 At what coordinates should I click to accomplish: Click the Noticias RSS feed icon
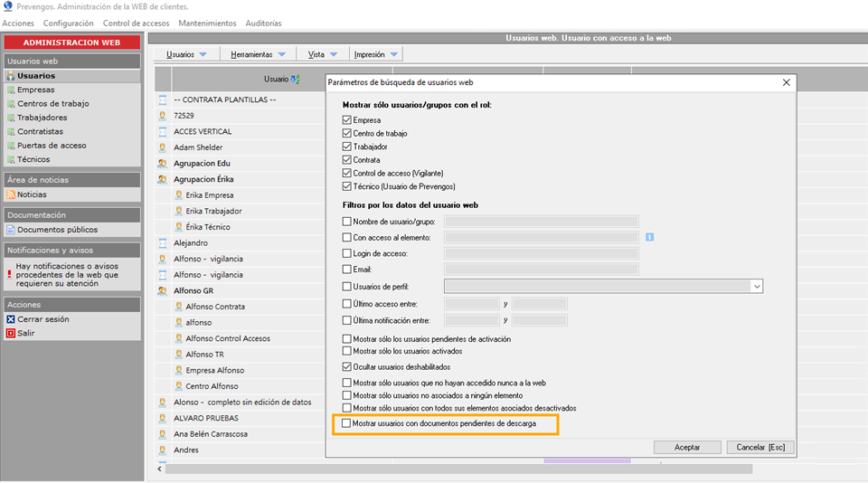pyautogui.click(x=11, y=194)
